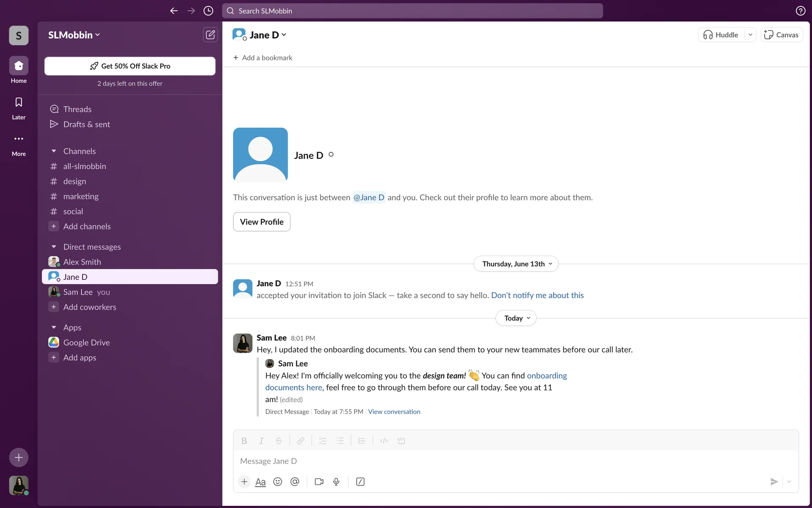Open the help question mark icon
The height and width of the screenshot is (508, 812).
[x=800, y=11]
